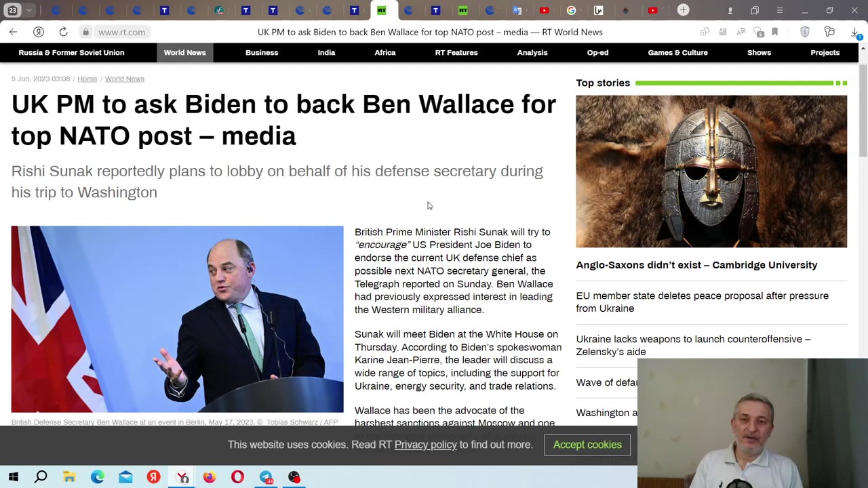The image size is (868, 488).
Task: Switch to Yandex Browser in the taskbar
Action: point(182,477)
